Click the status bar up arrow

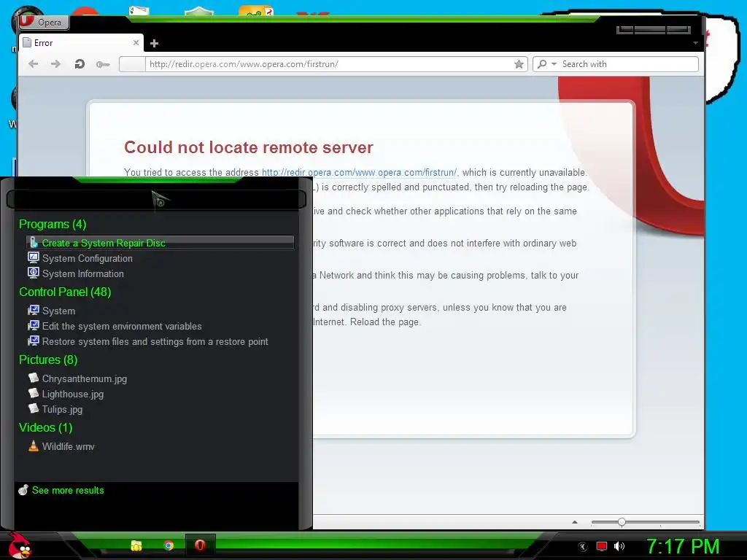pos(575,522)
